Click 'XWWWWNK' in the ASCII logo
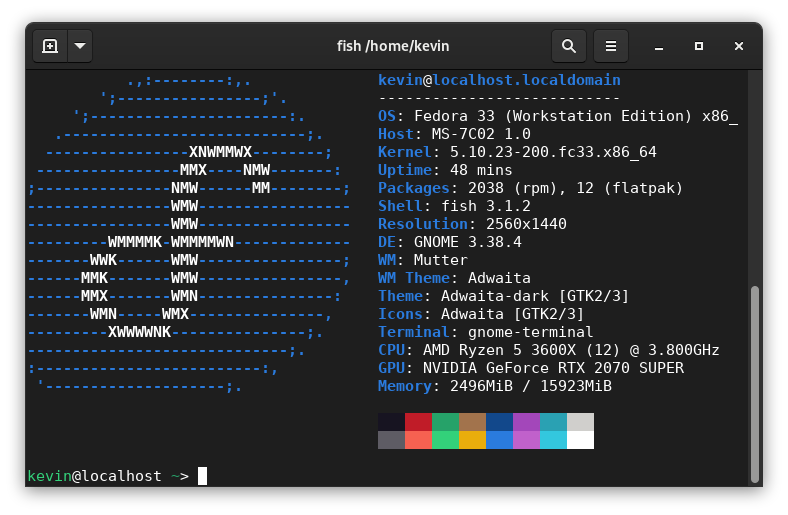This screenshot has height=515, width=788. [x=139, y=332]
